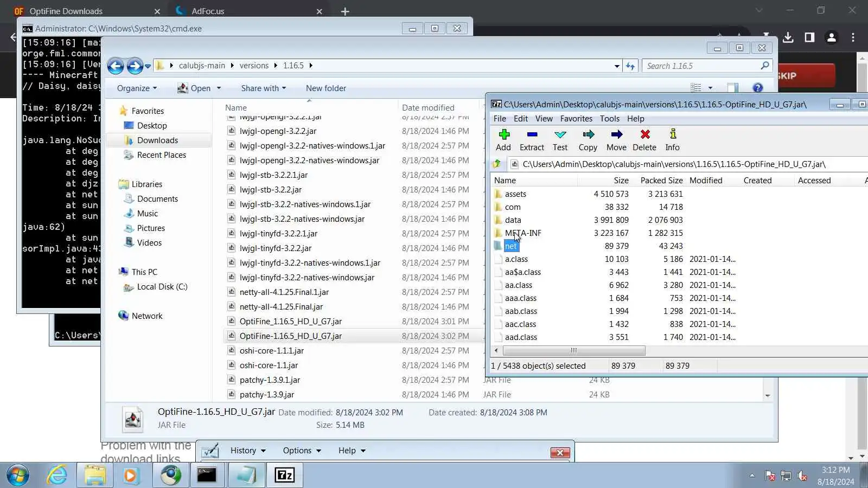Open the recent pages dropdown beside Forward
The image size is (868, 488).
[x=148, y=66]
